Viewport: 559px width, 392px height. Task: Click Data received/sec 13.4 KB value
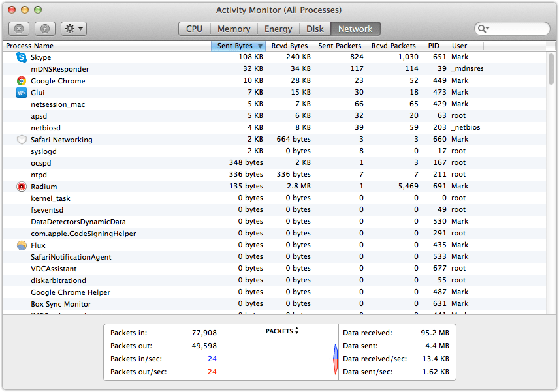point(436,359)
